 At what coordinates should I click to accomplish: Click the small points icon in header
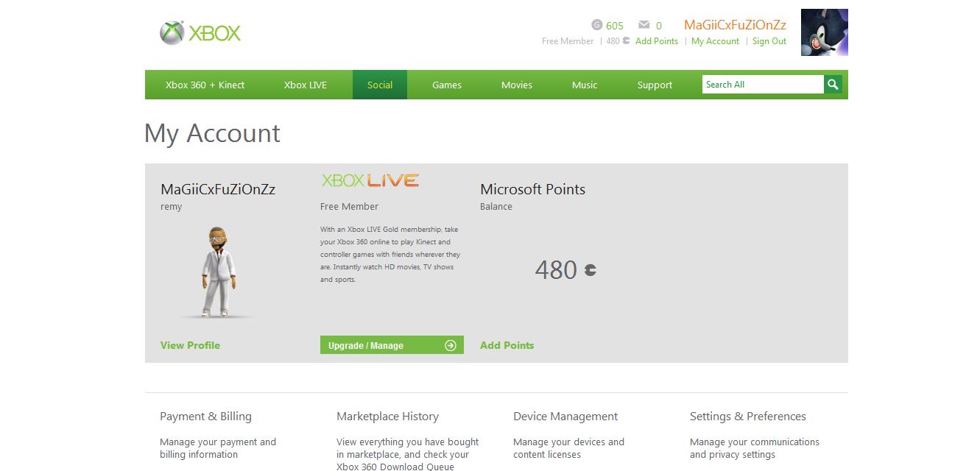627,41
